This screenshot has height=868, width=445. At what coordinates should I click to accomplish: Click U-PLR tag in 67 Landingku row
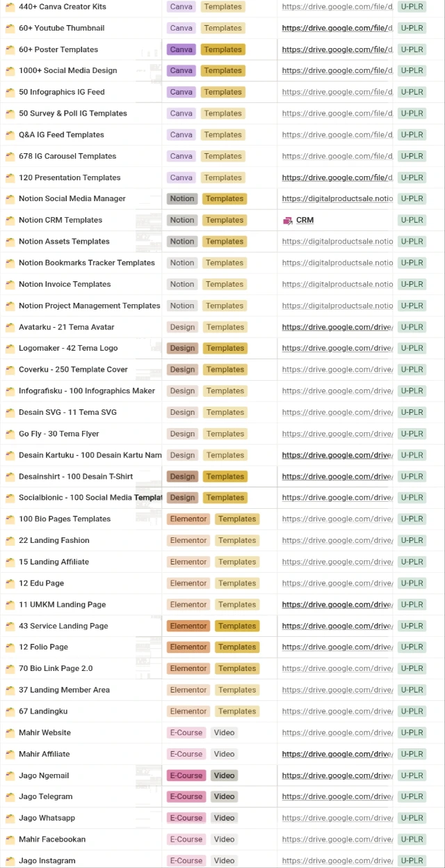tap(412, 711)
